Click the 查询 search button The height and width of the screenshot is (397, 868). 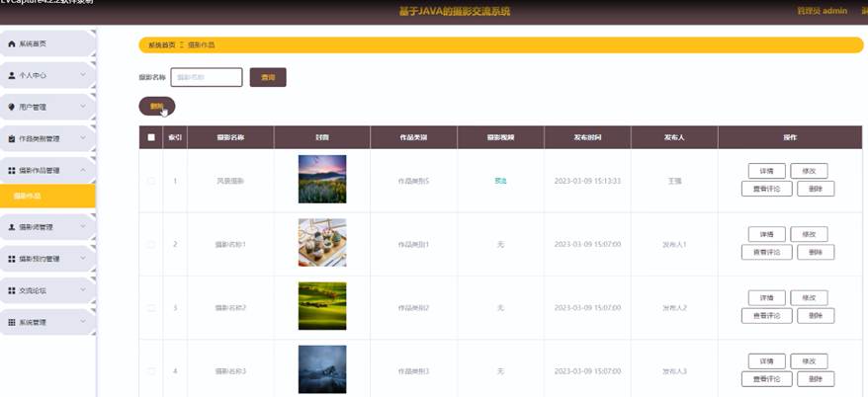(267, 77)
